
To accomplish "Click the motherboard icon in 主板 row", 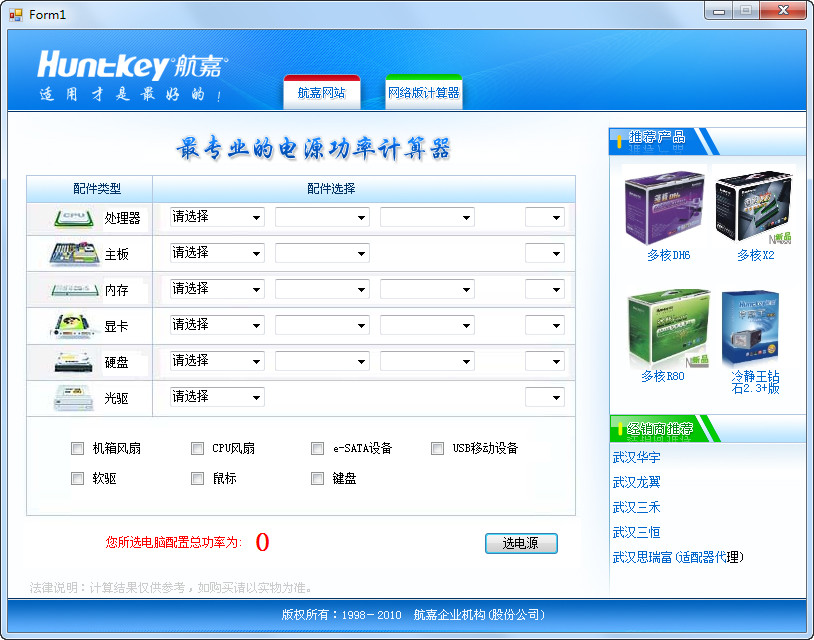I will click(74, 254).
